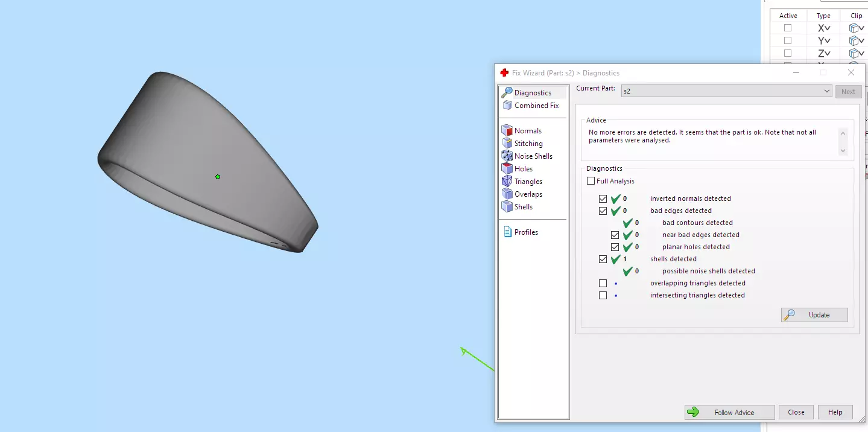868x432 pixels.
Task: Uncheck inverted normals detected checkbox
Action: [603, 199]
